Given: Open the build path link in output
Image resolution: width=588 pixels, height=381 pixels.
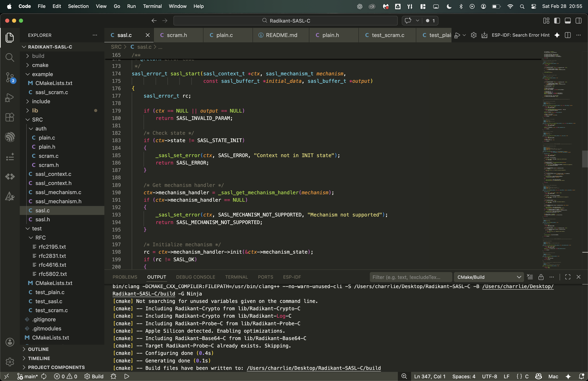Looking at the screenshot, I should tap(314, 368).
